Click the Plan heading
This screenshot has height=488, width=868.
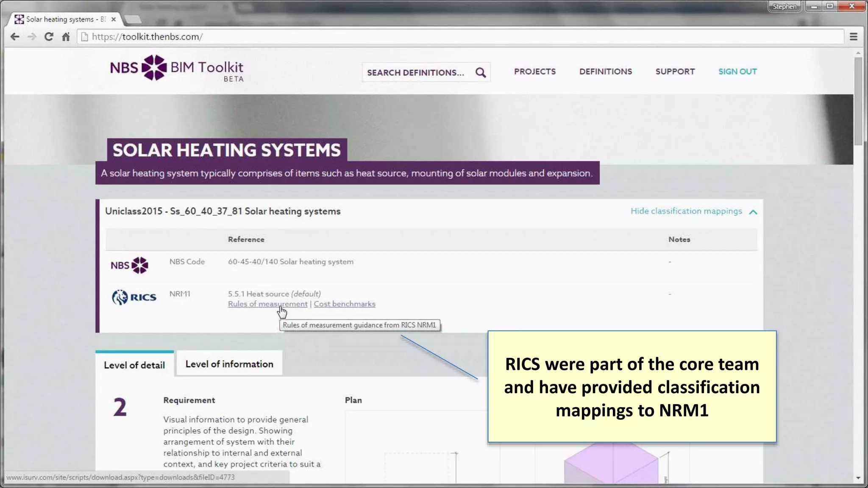point(353,400)
